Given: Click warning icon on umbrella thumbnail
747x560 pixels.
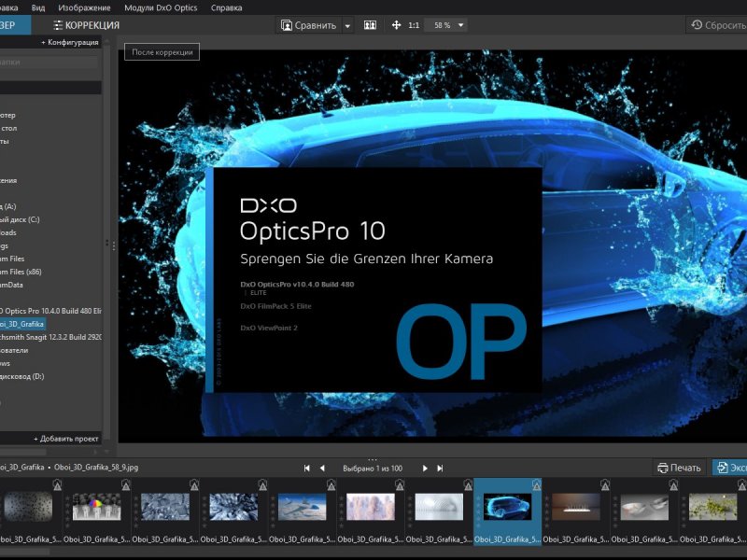Looking at the screenshot, I should pyautogui.click(x=126, y=484).
